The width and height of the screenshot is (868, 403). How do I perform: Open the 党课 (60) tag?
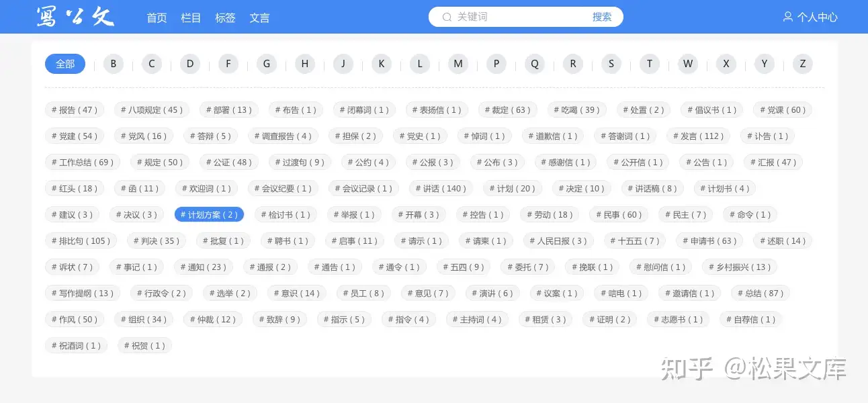click(783, 110)
